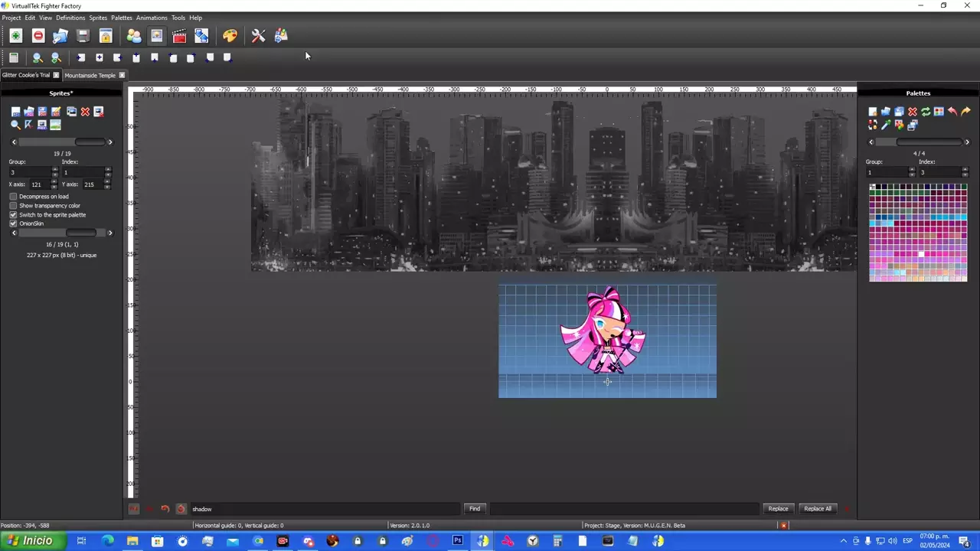Screen dimensions: 980x551
Task: Open the wrench and screwdriver tools icon
Action: pyautogui.click(x=258, y=36)
